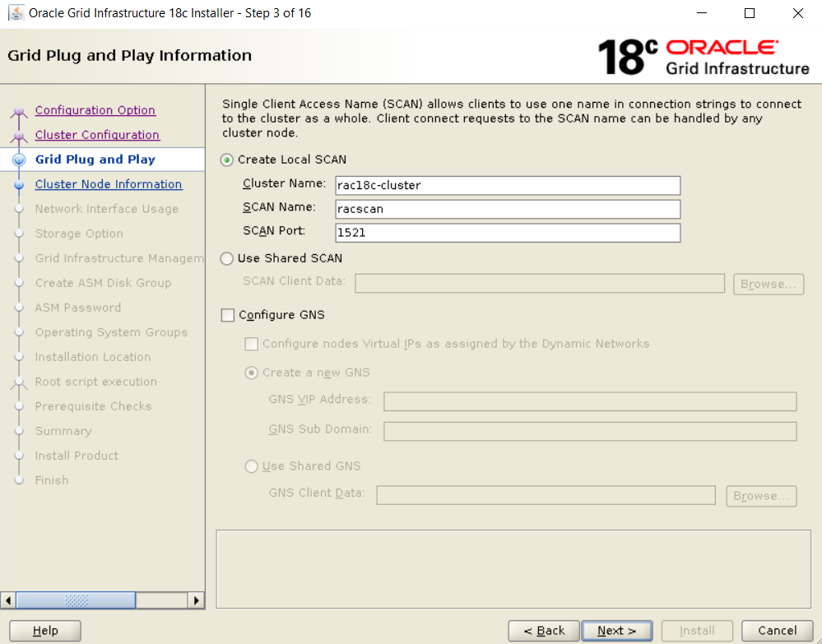Click Browse next to GNS Client Data
The height and width of the screenshot is (644, 822).
pyautogui.click(x=761, y=496)
